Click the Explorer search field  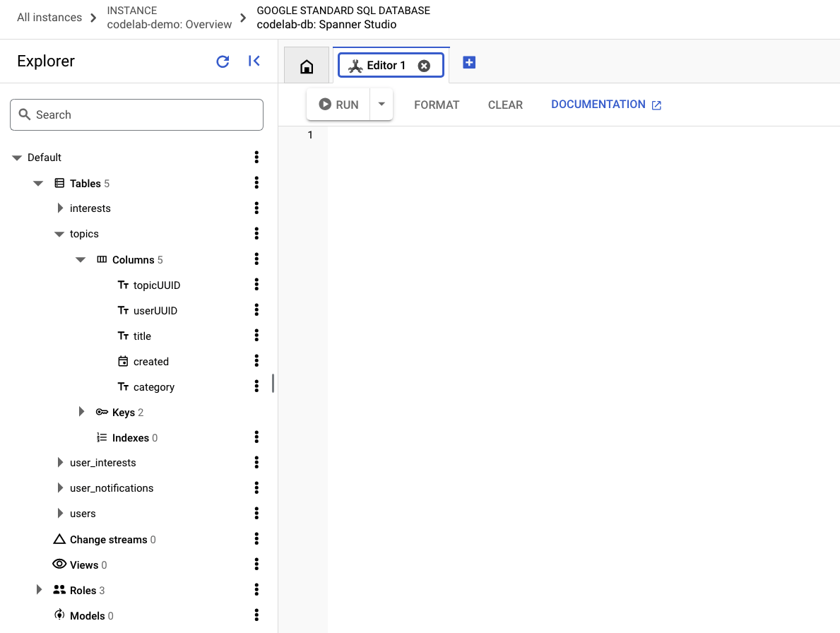tap(136, 114)
